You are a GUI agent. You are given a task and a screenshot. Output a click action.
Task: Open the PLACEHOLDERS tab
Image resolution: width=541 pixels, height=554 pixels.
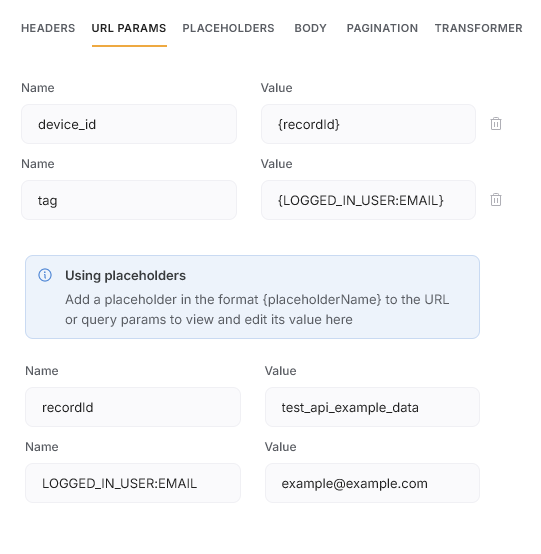point(228,28)
